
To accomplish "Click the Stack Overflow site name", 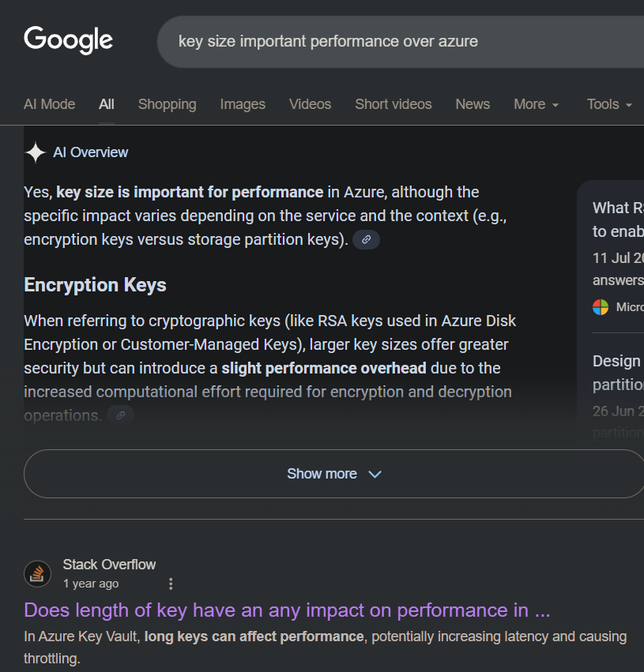I will click(x=109, y=565).
